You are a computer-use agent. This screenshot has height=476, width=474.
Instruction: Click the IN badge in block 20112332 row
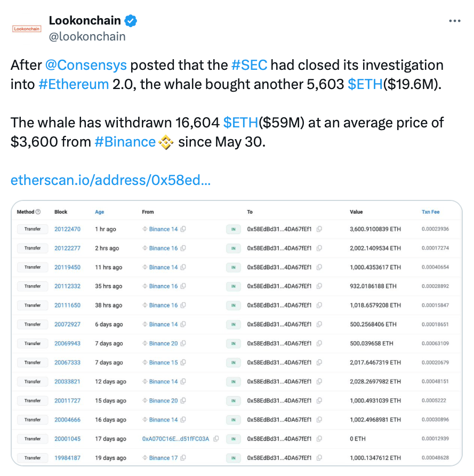click(x=233, y=286)
